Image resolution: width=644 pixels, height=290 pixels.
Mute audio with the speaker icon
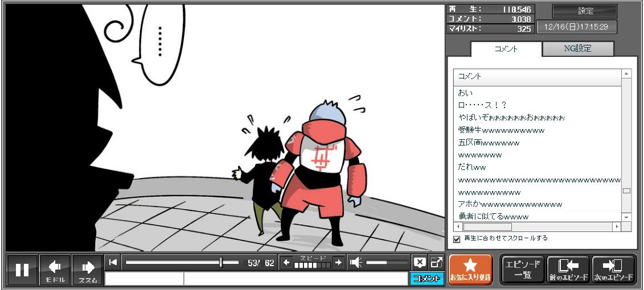tap(356, 262)
